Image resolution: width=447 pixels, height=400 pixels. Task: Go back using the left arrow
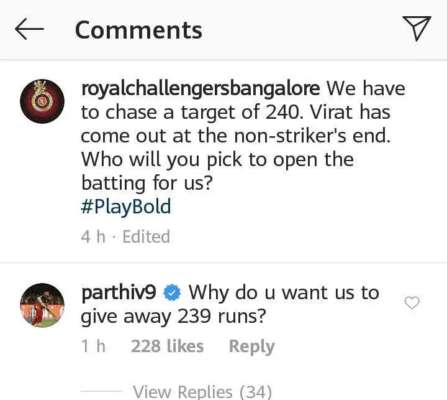click(x=29, y=29)
